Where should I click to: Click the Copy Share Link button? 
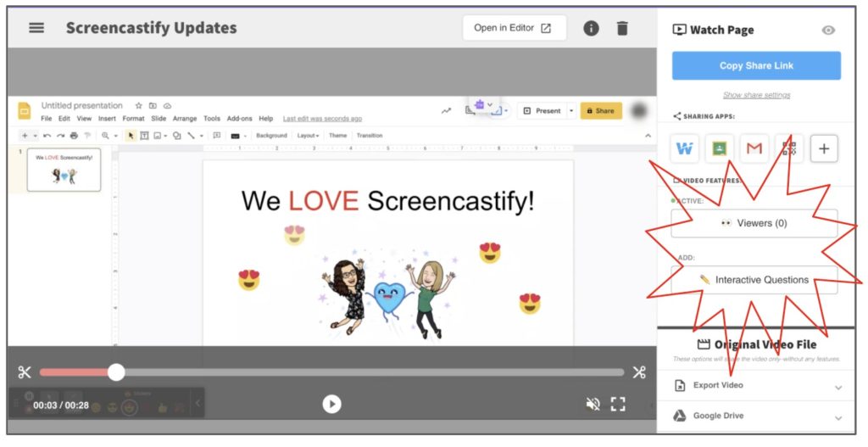click(755, 65)
